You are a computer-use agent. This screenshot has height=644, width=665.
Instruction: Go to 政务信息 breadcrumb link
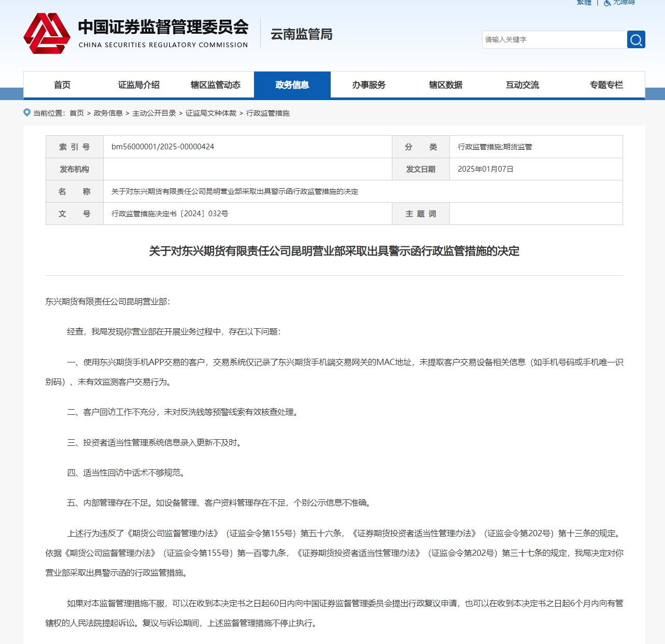coord(108,113)
